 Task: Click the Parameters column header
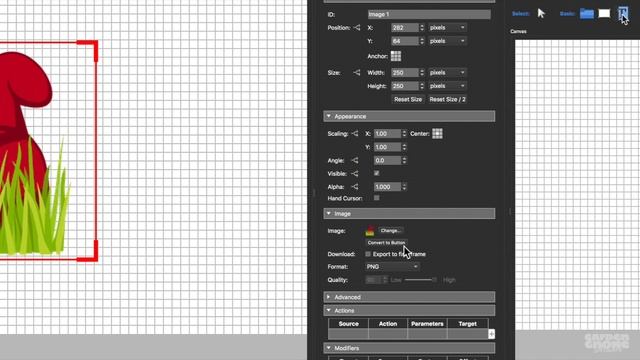(x=427, y=324)
